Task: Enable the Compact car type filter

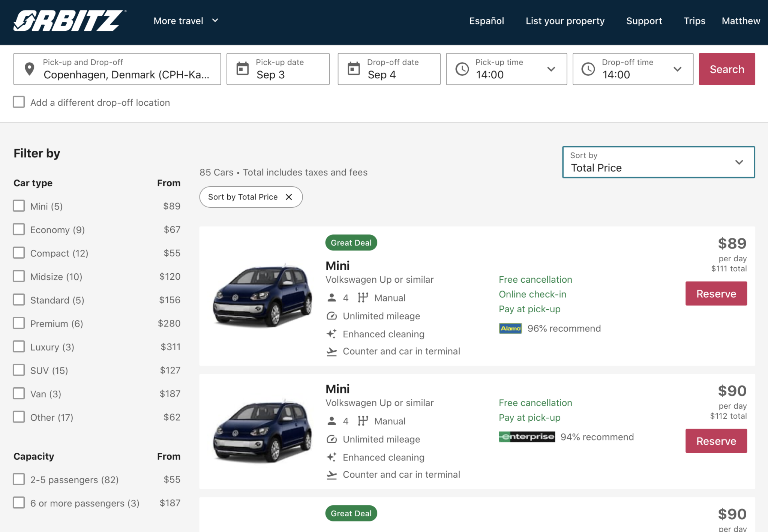Action: (19, 253)
